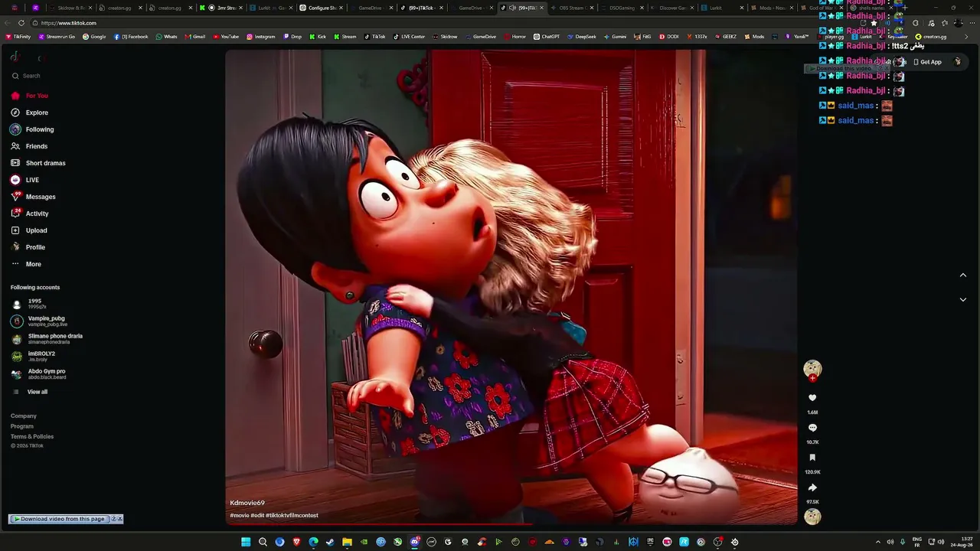Click the Get App button

[927, 62]
